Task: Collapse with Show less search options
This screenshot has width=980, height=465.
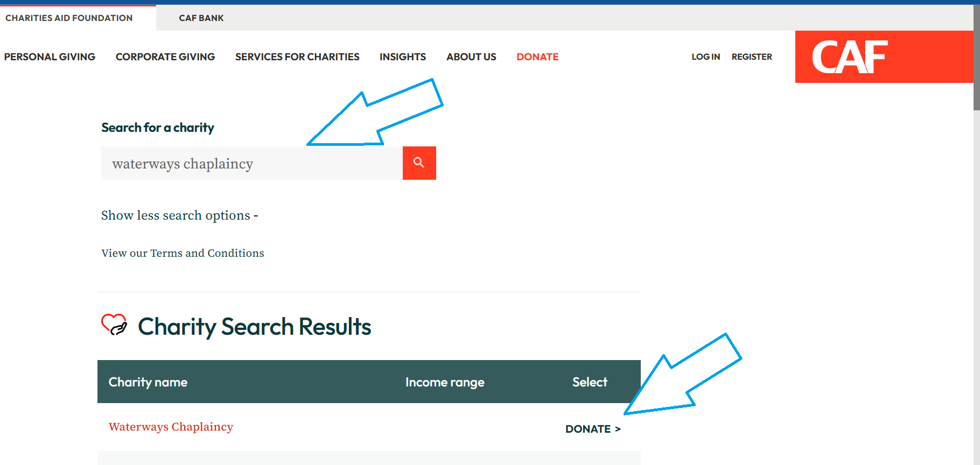Action: [180, 215]
